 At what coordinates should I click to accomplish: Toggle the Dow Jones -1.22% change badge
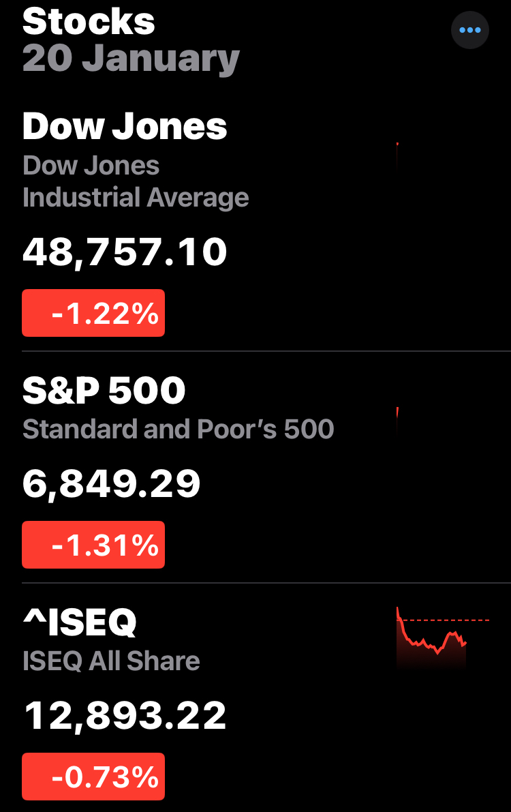pos(93,313)
